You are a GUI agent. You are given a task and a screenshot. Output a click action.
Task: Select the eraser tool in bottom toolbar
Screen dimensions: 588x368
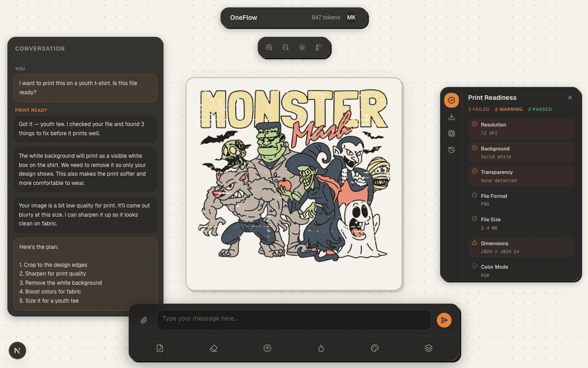tap(214, 348)
